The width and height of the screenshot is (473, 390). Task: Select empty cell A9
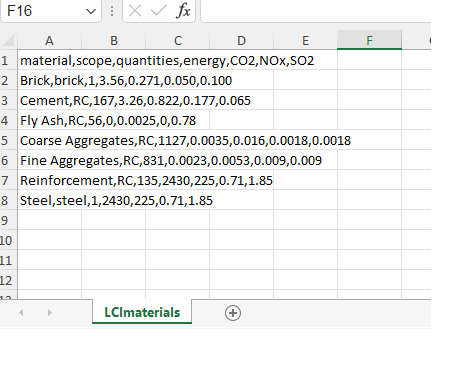(49, 220)
